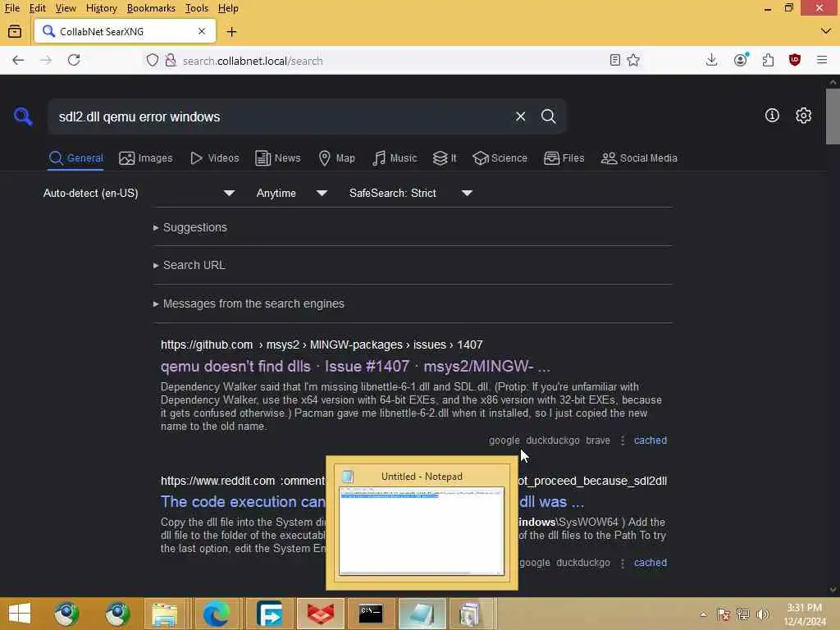Screen dimensions: 840x630
Task: Open the cached link for the Reddit result
Action: pyautogui.click(x=651, y=563)
